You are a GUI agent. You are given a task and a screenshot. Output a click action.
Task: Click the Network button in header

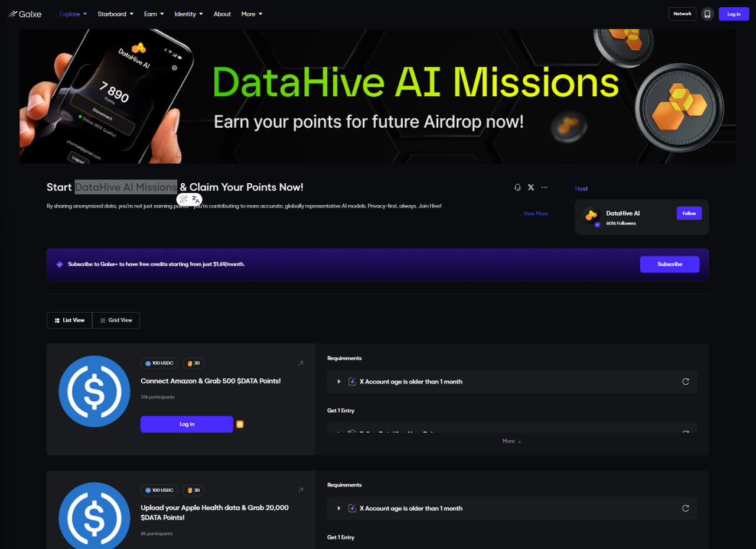[x=682, y=14]
